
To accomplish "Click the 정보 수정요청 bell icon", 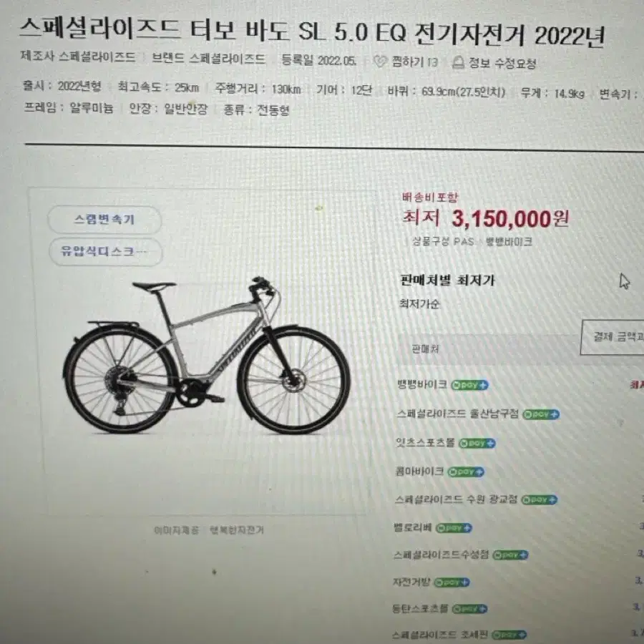I will (458, 62).
